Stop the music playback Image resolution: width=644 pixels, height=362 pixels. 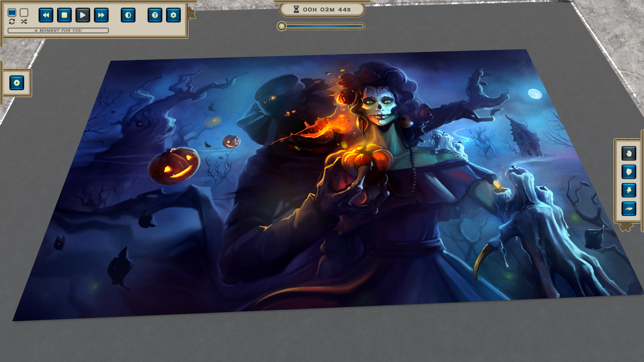[x=64, y=15]
